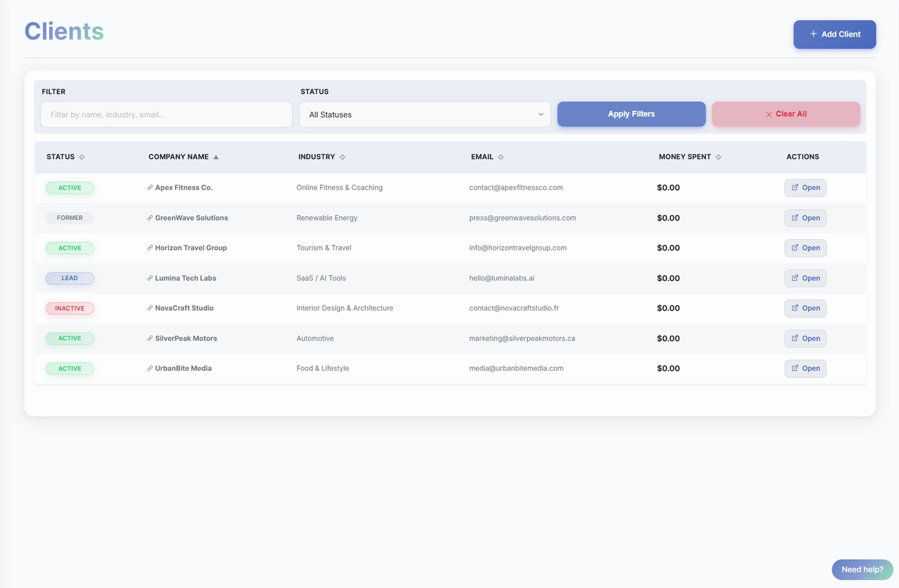Viewport: 899px width, 588px height.
Task: Click the chevron on the STATUS filter selector
Action: pyautogui.click(x=541, y=114)
